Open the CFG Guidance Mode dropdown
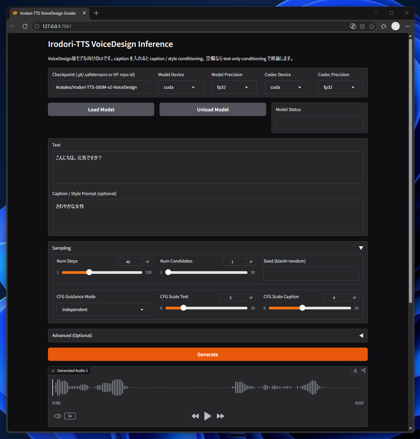 104,309
